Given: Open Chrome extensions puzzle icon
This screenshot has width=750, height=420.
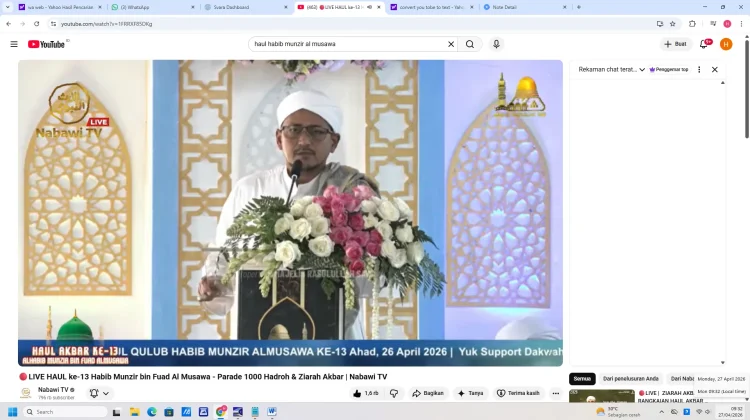Looking at the screenshot, I should click(x=692, y=23).
